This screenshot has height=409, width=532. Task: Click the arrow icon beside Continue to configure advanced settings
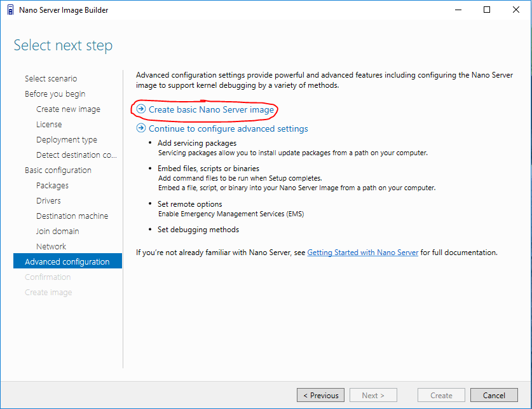pyautogui.click(x=141, y=128)
